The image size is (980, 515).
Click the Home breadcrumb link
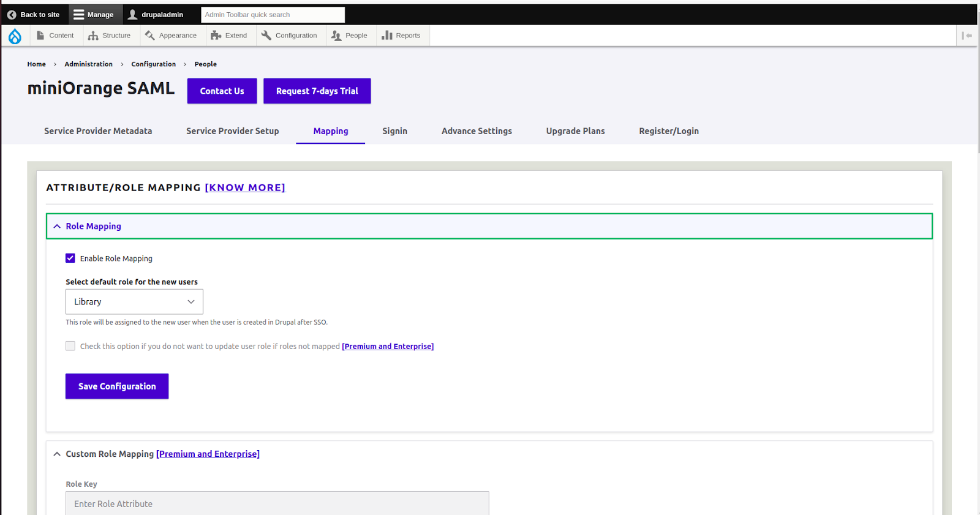point(37,64)
